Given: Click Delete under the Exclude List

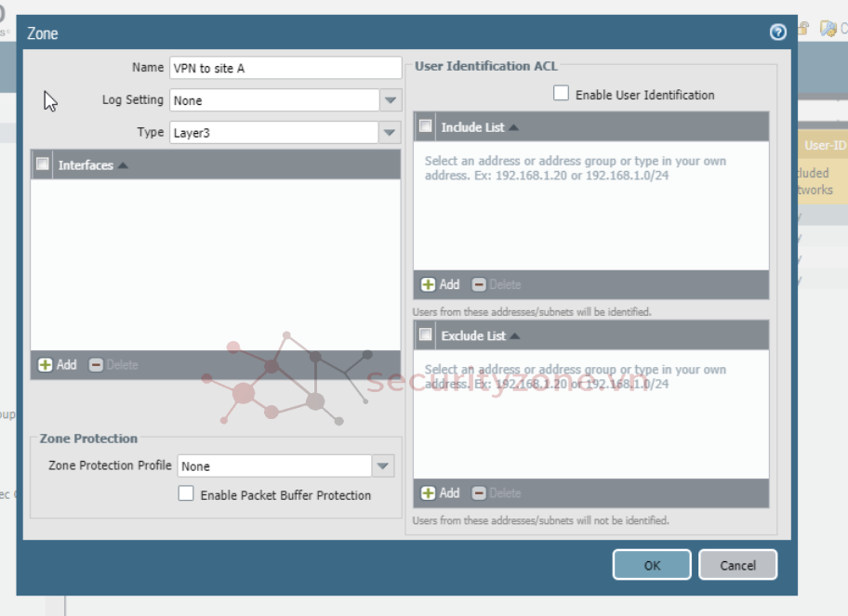Looking at the screenshot, I should 480,493.
